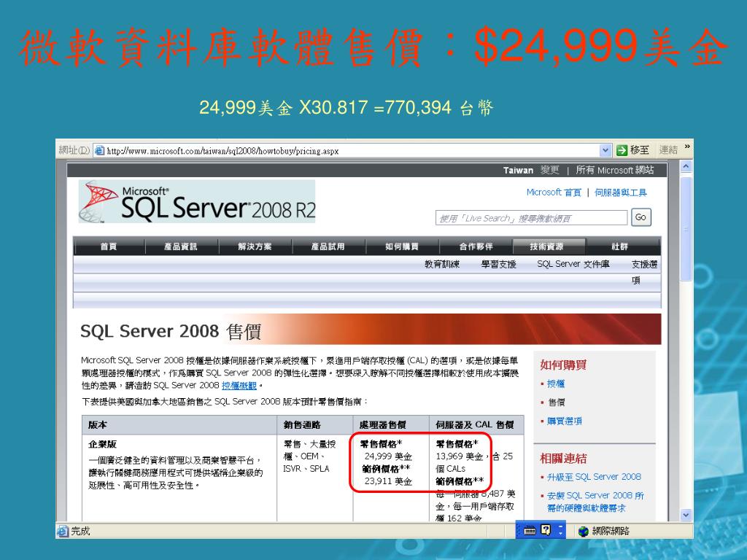The width and height of the screenshot is (747, 560).
Task: Click the keyboard icon in language bar
Action: 530,530
